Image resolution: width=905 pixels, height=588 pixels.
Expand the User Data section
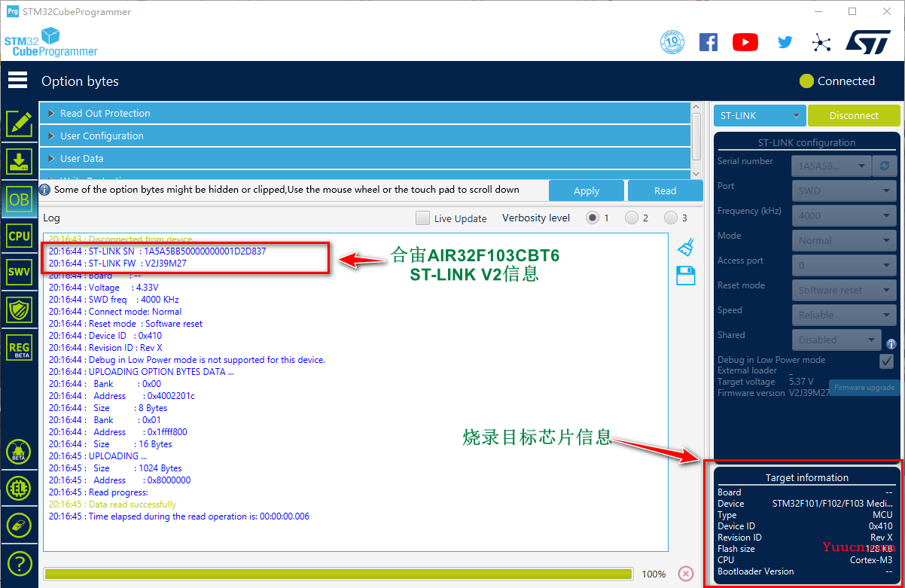pos(365,158)
